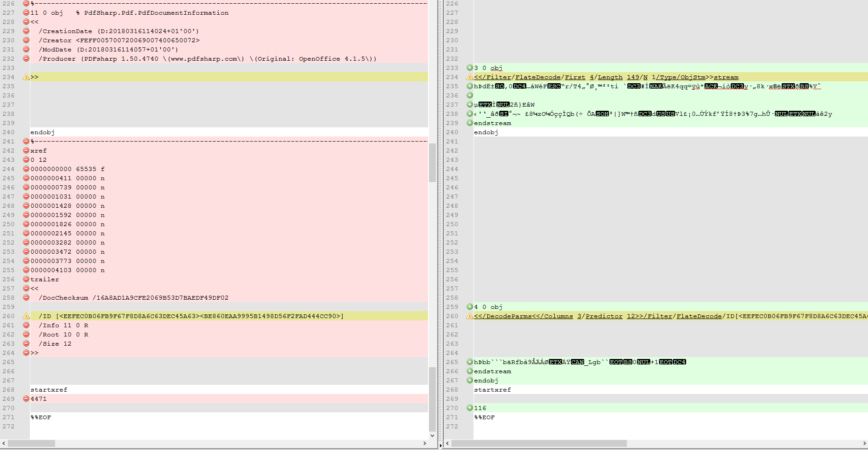Click the 'FlateDecode' word on right line 234
Viewport: 868px width, 450px height.
coord(538,77)
